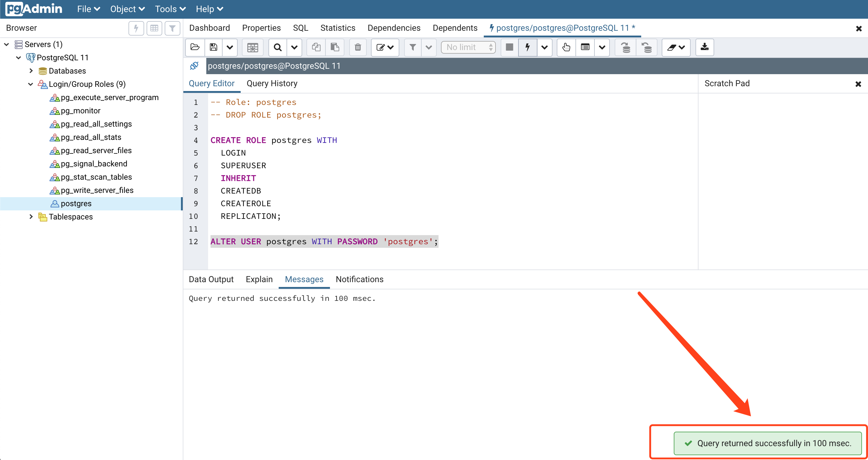The width and height of the screenshot is (868, 460).
Task: Collapse the Login/Group Roles node
Action: point(31,84)
